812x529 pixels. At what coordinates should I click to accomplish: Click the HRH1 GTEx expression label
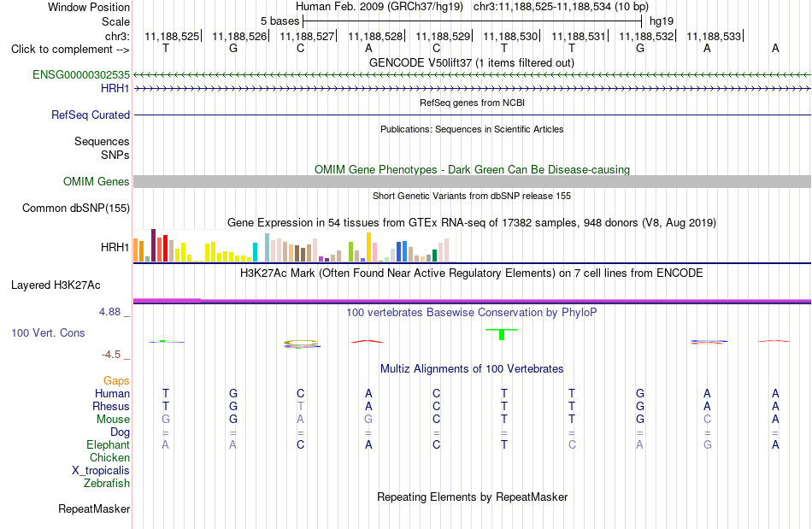pyautogui.click(x=115, y=248)
